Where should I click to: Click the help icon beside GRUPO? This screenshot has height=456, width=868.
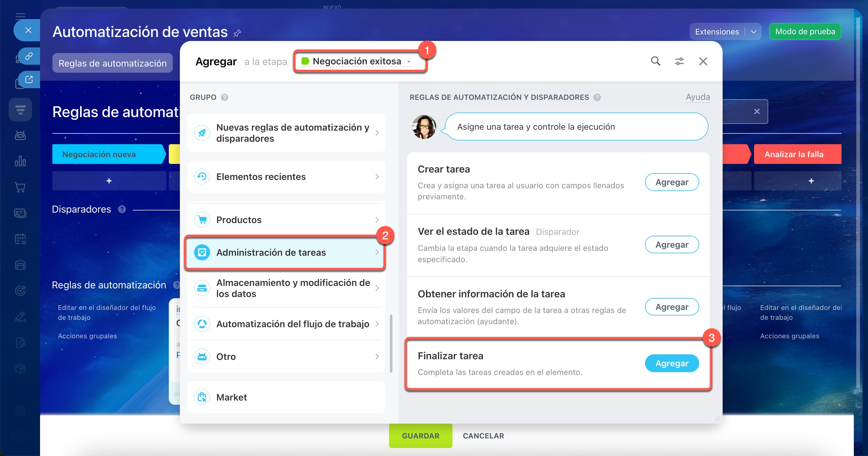coord(225,97)
